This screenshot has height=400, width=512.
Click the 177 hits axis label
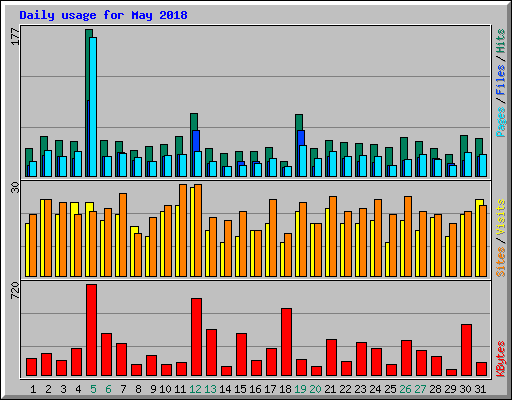coord(15,37)
